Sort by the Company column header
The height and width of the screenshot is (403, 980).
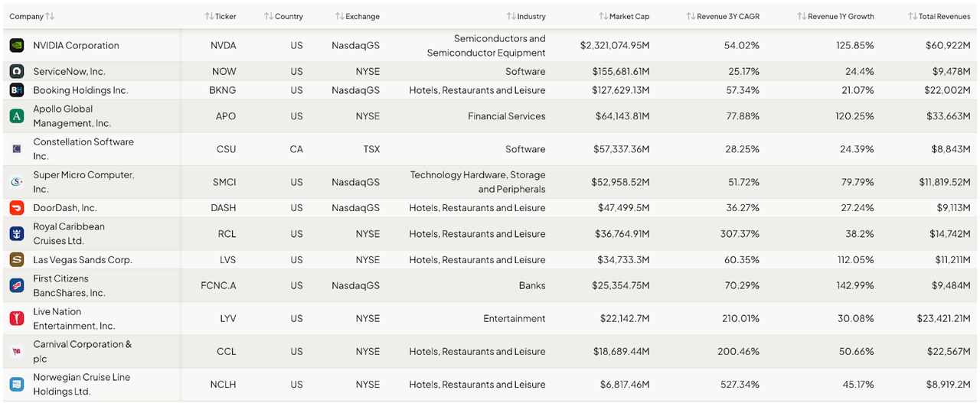[32, 16]
